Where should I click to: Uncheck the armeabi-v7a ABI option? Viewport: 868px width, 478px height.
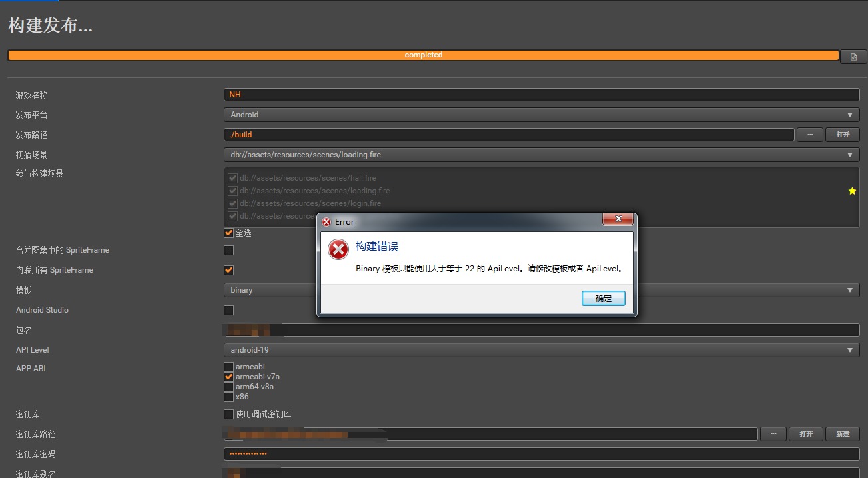coord(228,377)
